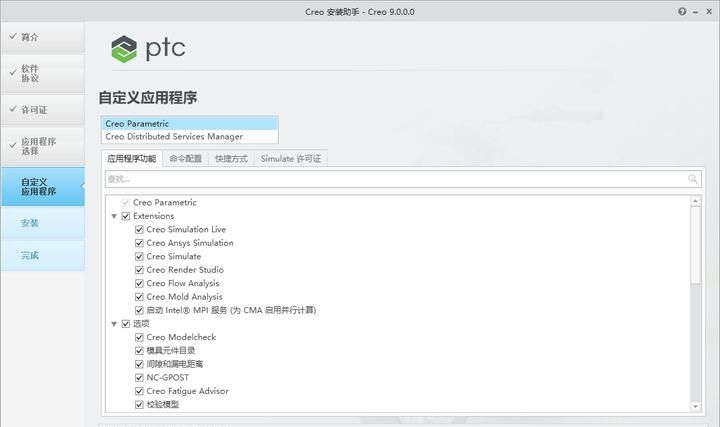
Task: Open the help question mark icon
Action: coord(682,11)
